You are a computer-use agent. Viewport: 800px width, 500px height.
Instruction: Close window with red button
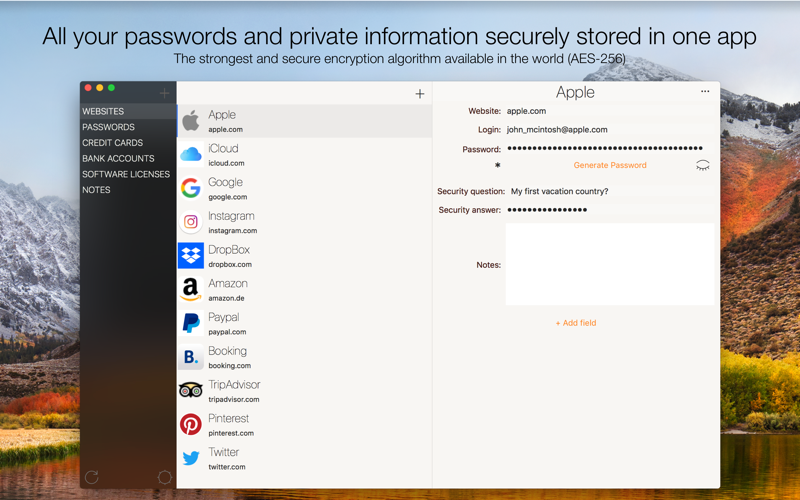point(88,88)
